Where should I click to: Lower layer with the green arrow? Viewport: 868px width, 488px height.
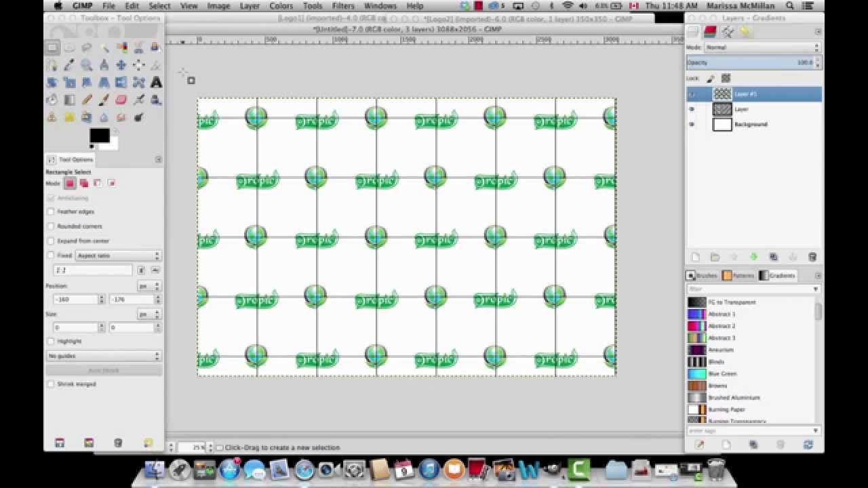coord(753,257)
